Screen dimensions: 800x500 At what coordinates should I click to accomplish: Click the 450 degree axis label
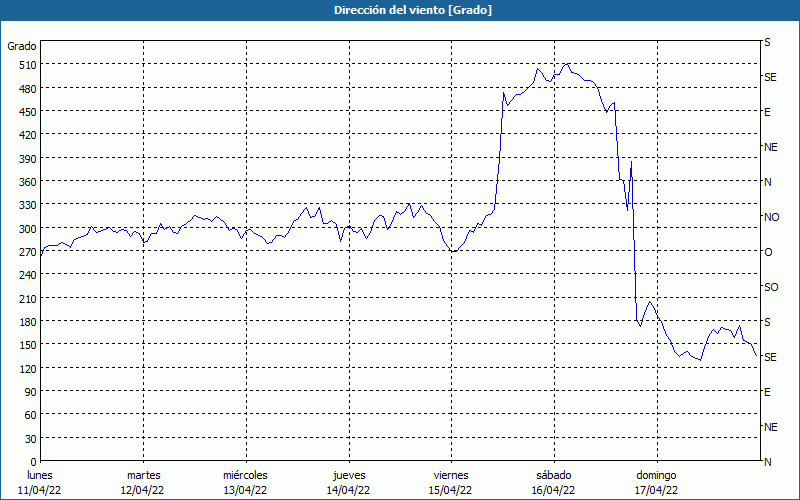29,112
